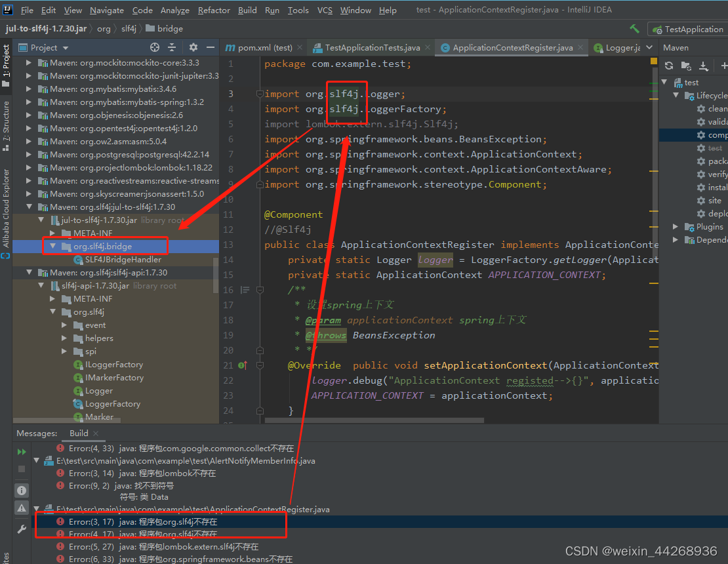Click the yellow inspection indicator in editor
The height and width of the screenshot is (564, 728).
(x=654, y=61)
